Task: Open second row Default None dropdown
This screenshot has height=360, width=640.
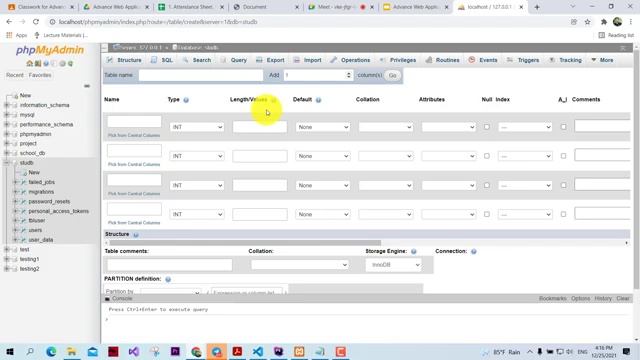Action: coord(322,156)
